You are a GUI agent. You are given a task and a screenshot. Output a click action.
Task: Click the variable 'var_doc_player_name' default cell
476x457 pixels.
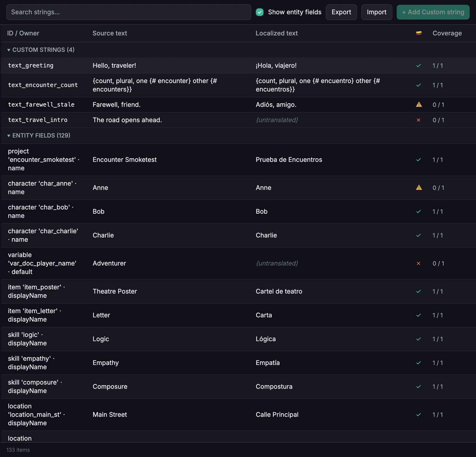coord(42,263)
